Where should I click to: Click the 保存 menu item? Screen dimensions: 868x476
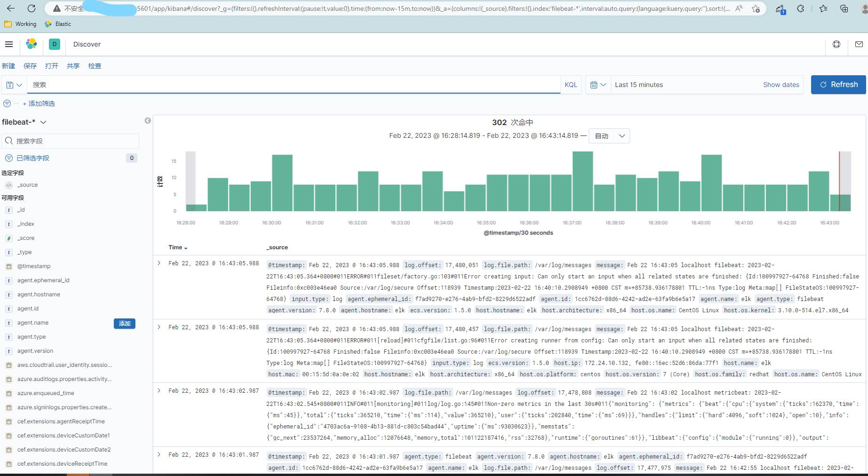tap(30, 66)
